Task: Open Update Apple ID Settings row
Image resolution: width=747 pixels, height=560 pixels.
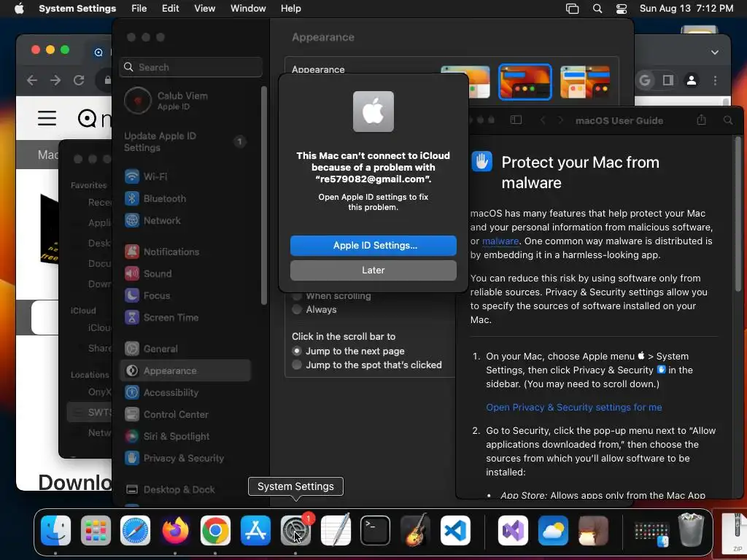Action: (186, 141)
